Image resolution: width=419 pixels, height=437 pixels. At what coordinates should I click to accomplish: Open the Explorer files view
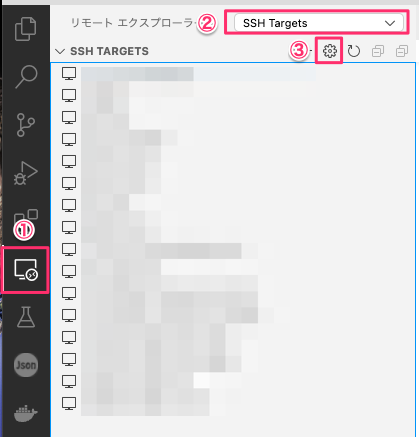(x=26, y=29)
